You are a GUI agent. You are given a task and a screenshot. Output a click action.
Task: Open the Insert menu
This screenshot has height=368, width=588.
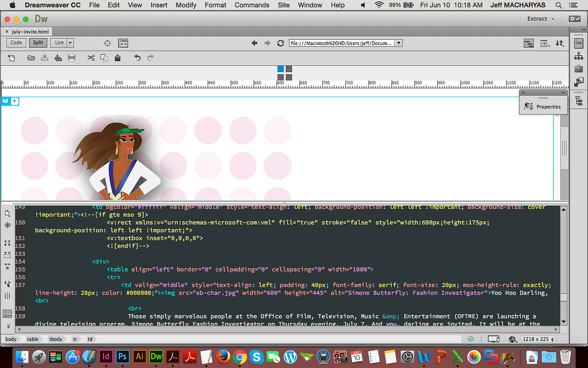pos(159,5)
